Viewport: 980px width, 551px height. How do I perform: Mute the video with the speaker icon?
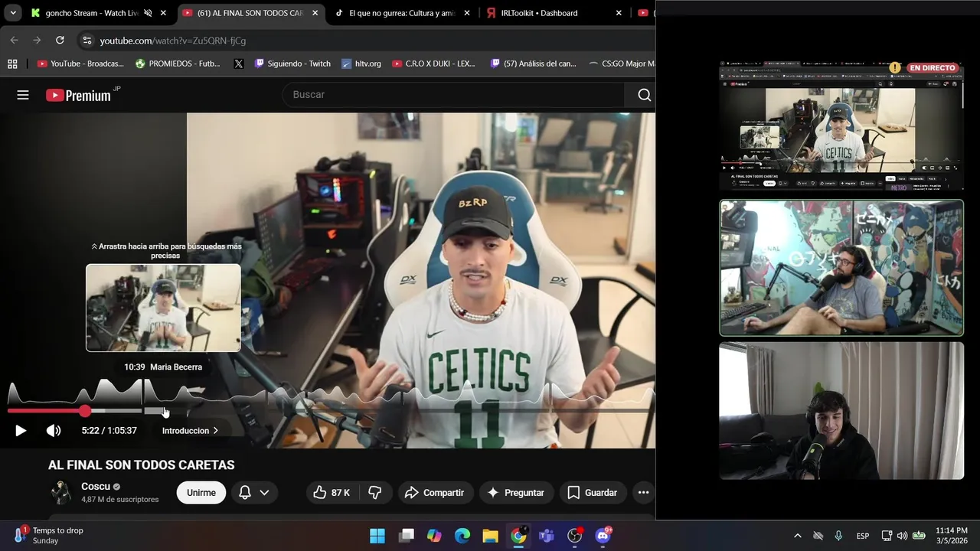[x=54, y=431]
